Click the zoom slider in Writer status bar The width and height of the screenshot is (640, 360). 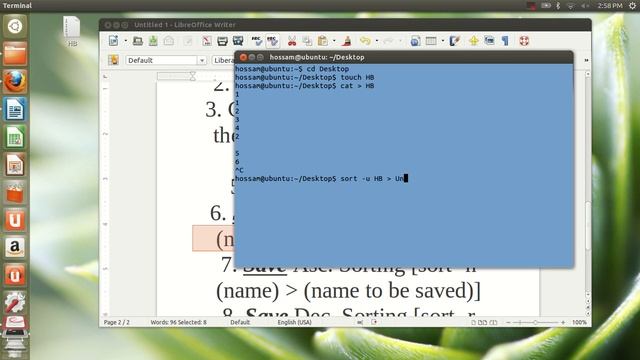tap(535, 322)
